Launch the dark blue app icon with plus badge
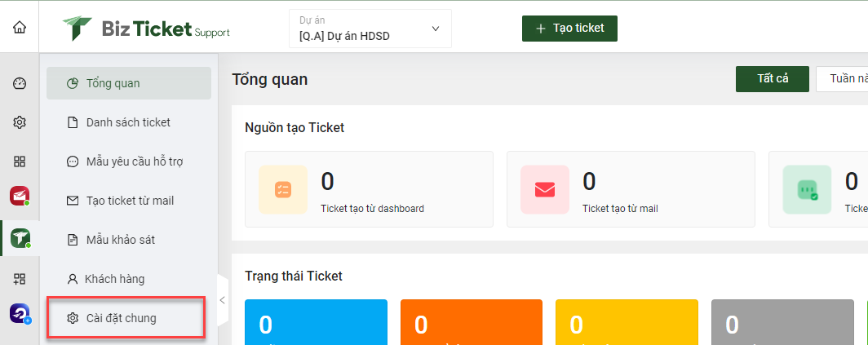This screenshot has width=868, height=345. (x=20, y=314)
